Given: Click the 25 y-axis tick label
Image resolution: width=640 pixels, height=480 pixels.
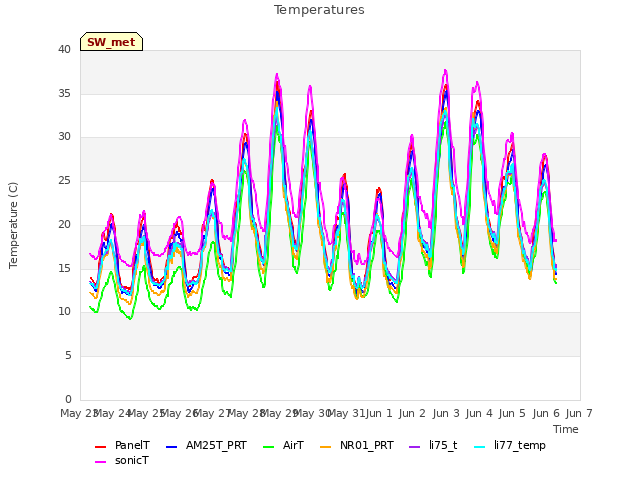Looking at the screenshot, I should click(x=64, y=180).
